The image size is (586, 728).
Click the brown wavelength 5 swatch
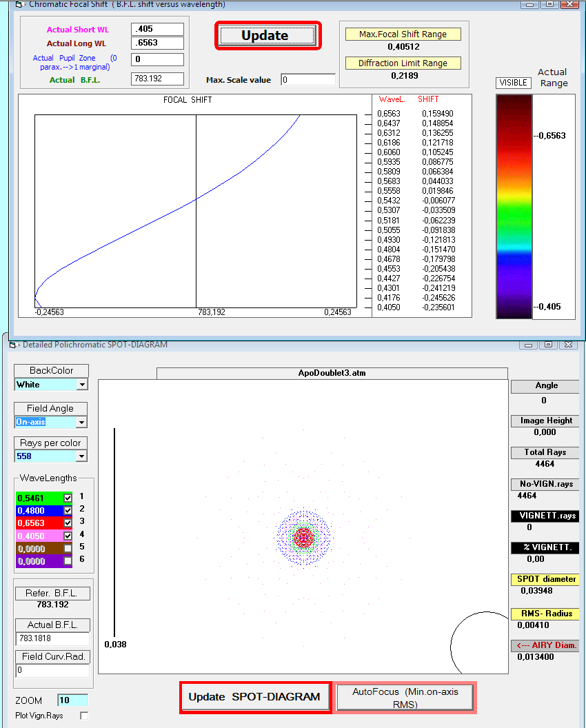(39, 548)
